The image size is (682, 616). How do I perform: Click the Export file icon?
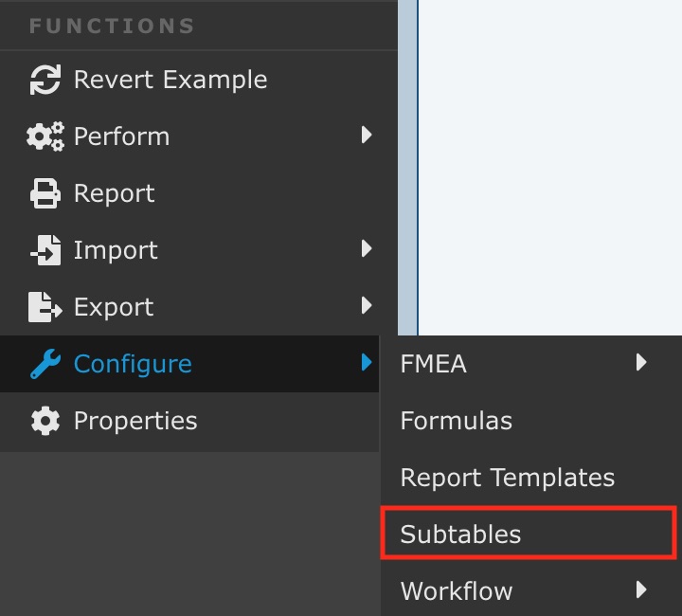(x=45, y=307)
